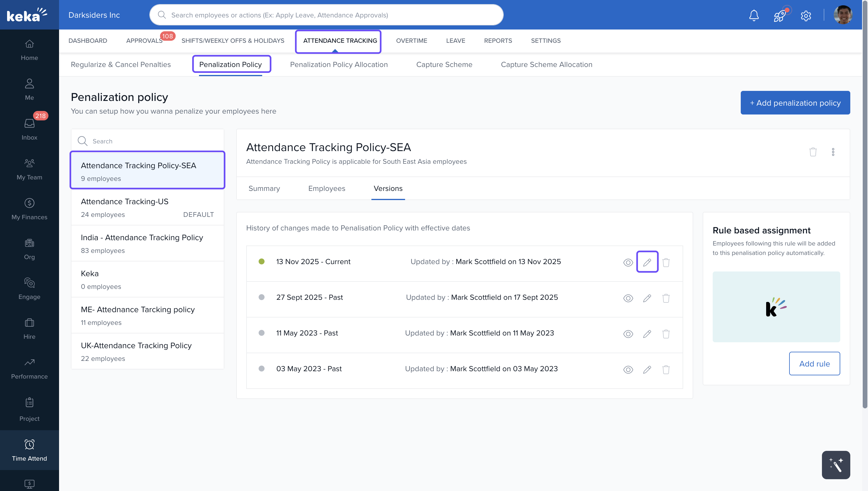
Task: Click the Add rule button
Action: pyautogui.click(x=814, y=364)
